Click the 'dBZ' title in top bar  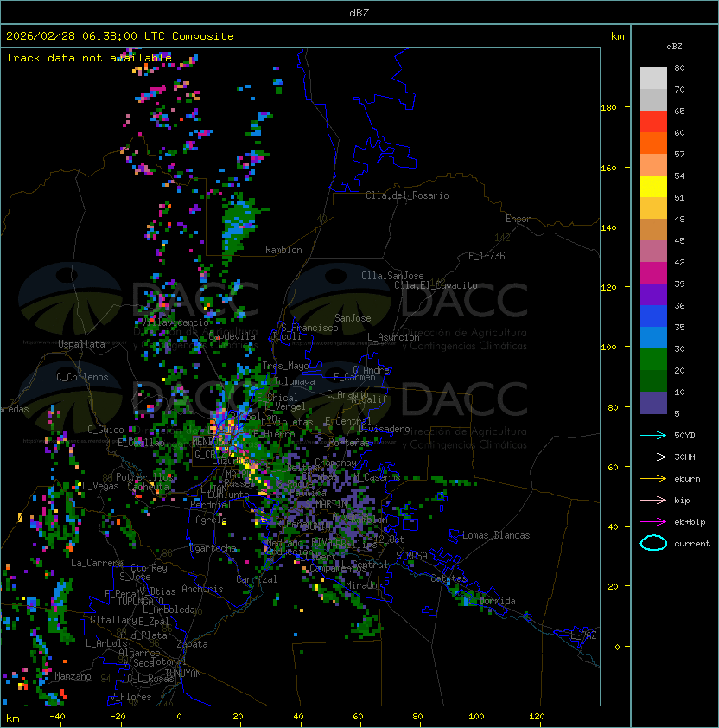[x=359, y=12]
